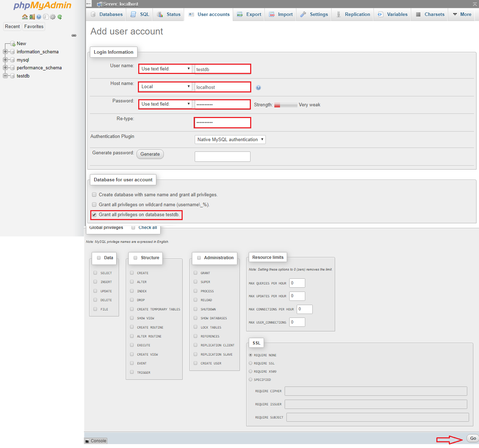Click the Host name help icon
This screenshot has width=479, height=448.
258,87
